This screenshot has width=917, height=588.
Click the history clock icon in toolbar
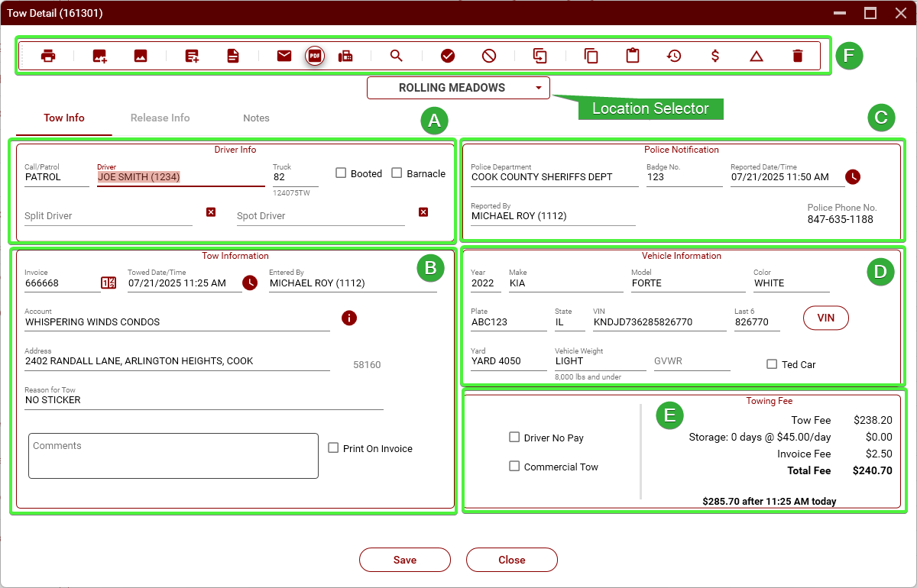(674, 56)
